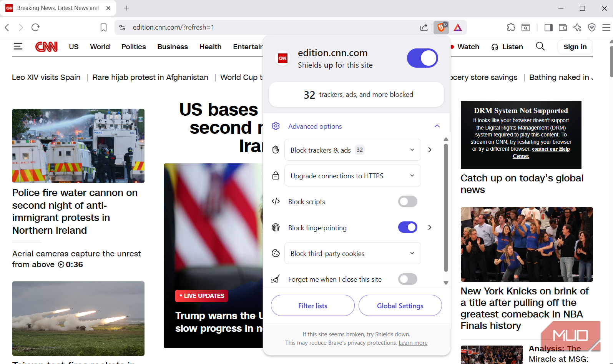Open the browser main menu

click(606, 27)
